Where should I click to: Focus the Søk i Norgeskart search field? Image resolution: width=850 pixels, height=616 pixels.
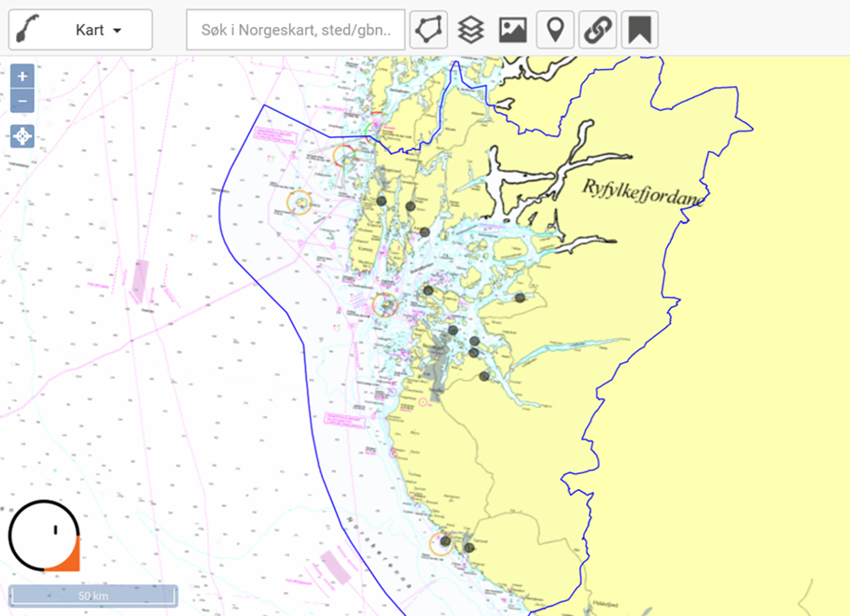[x=296, y=30]
